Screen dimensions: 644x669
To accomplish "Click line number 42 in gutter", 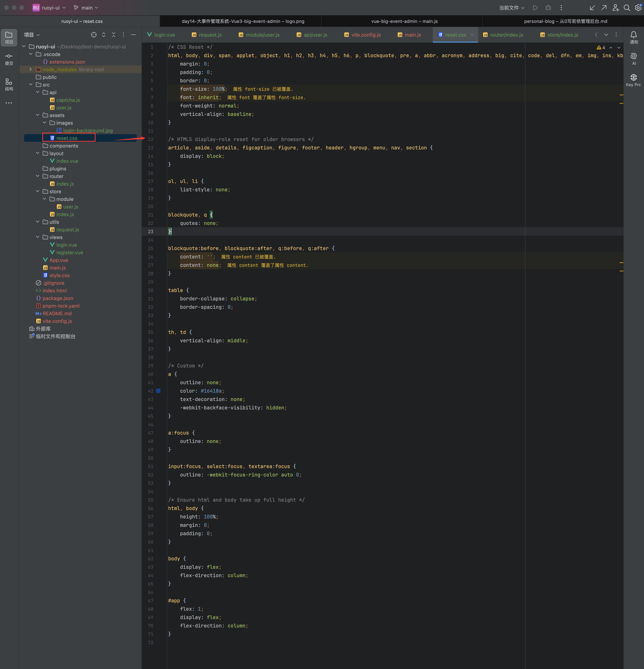I will coord(151,391).
